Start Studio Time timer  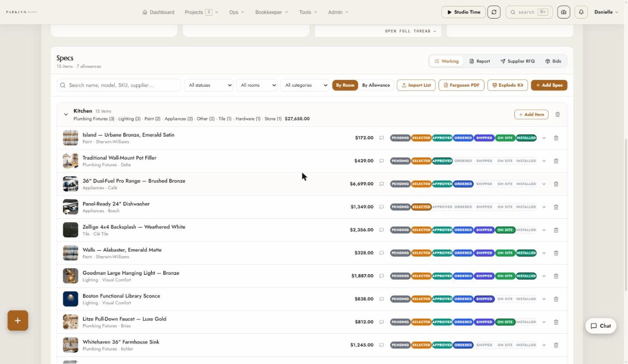[x=464, y=12]
